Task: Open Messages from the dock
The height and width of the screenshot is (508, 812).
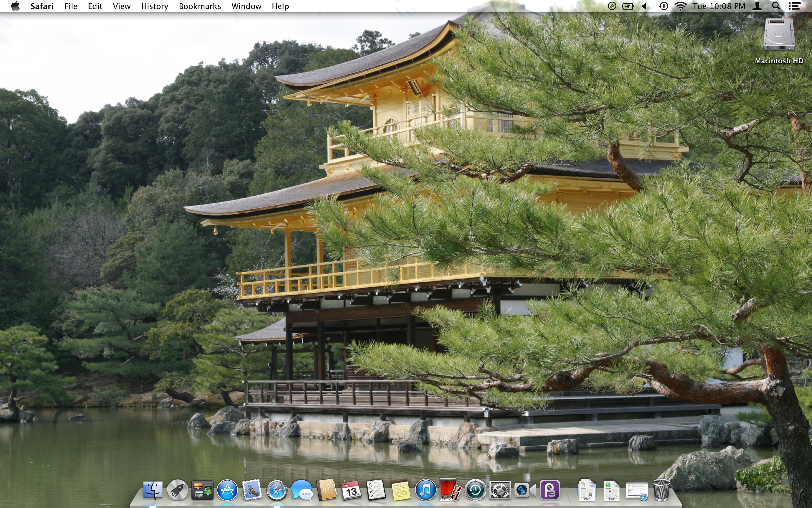Action: point(301,490)
